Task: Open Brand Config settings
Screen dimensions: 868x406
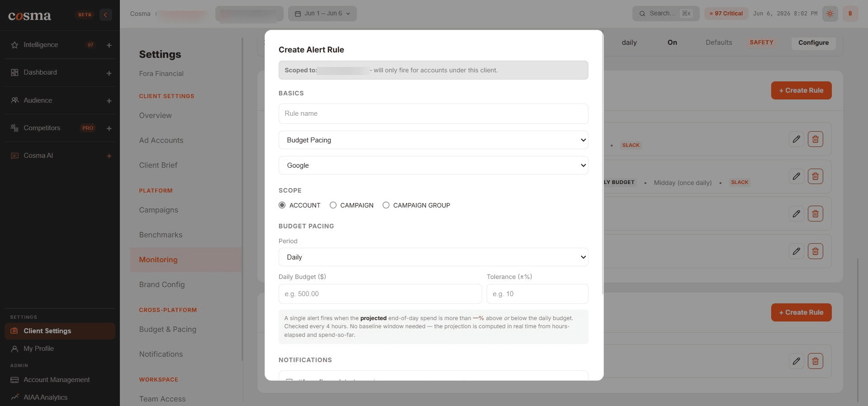Action: tap(162, 284)
